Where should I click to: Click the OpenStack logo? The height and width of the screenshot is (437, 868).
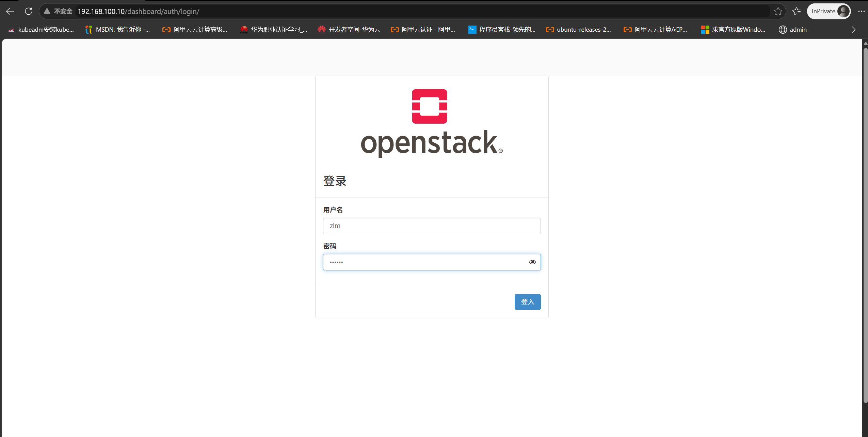[432, 123]
